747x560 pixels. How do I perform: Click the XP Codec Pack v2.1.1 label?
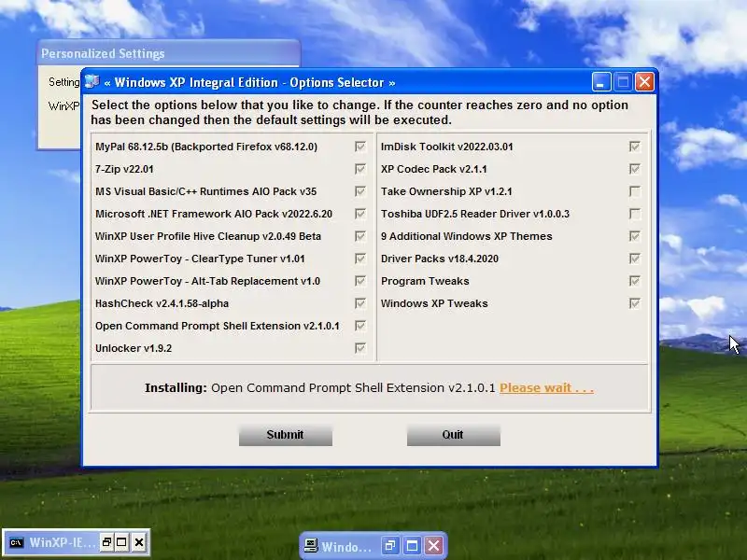[434, 169]
